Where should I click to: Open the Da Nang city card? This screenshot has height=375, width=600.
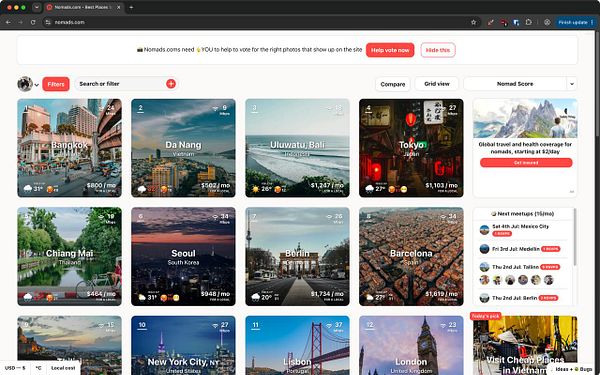coord(183,148)
